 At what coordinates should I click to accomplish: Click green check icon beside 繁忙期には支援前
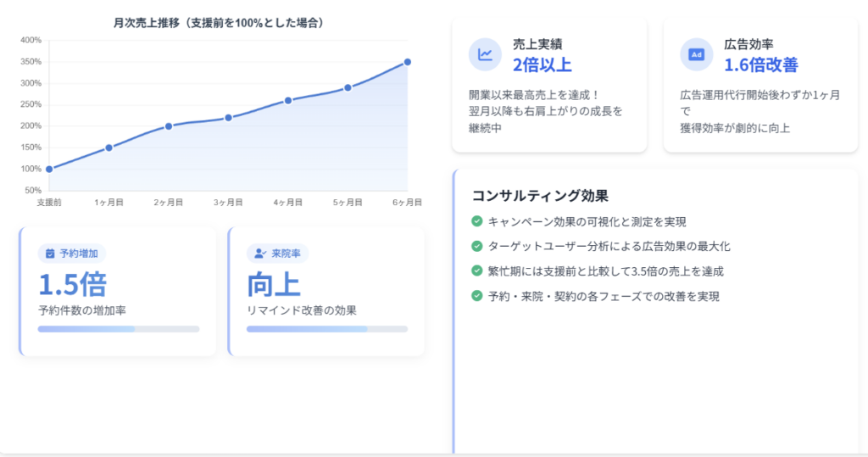(477, 270)
